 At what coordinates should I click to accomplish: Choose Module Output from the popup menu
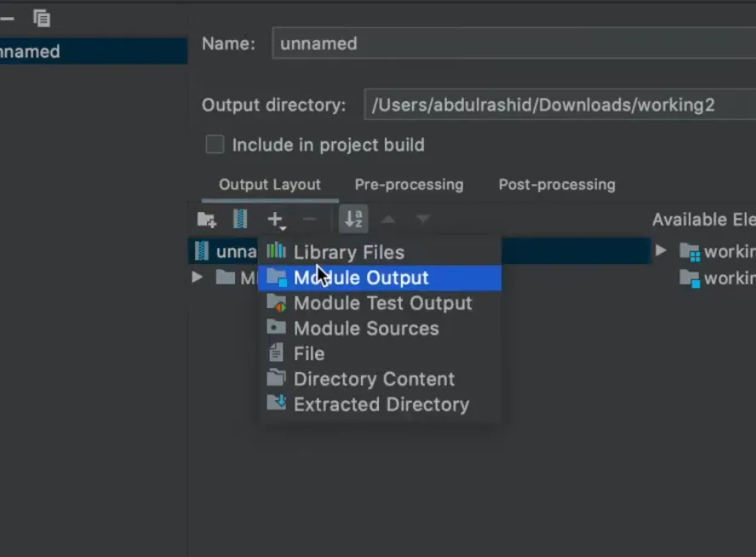coord(380,278)
